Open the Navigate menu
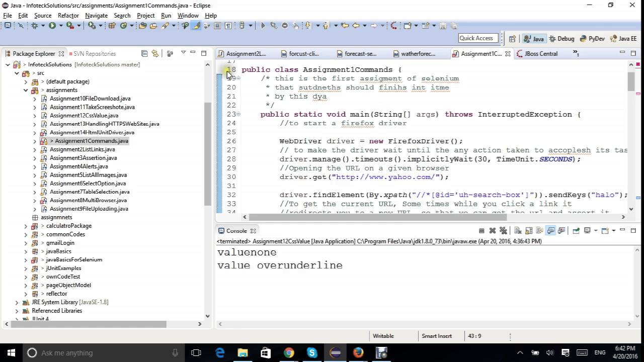 pyautogui.click(x=96, y=16)
